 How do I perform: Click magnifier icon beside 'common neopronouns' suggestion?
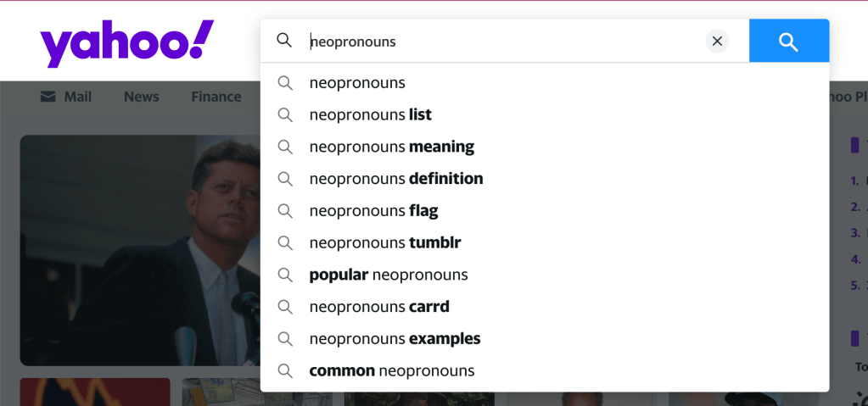click(x=285, y=371)
